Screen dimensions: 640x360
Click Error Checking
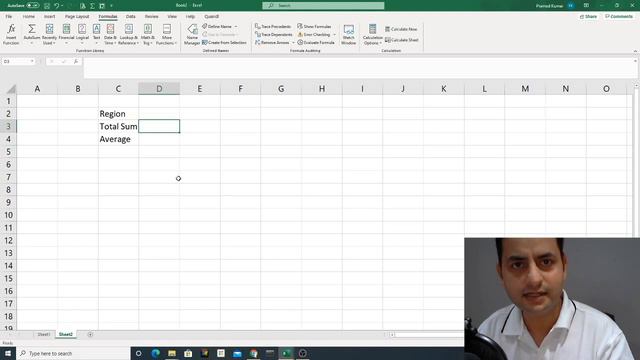[313, 34]
